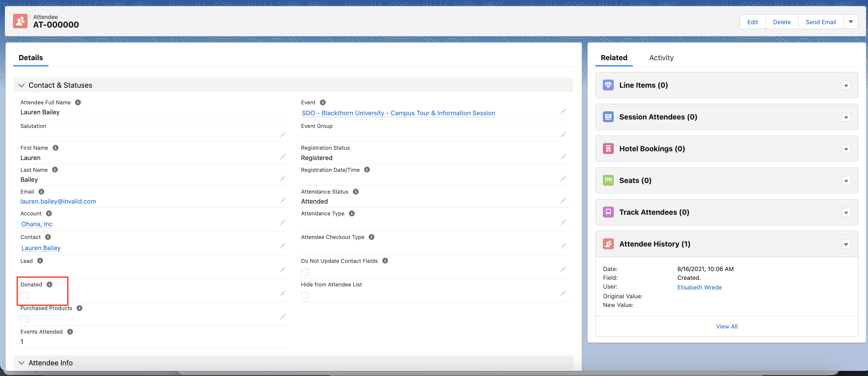Image resolution: width=868 pixels, height=376 pixels.
Task: Switch to the Activity tab
Action: (x=662, y=57)
